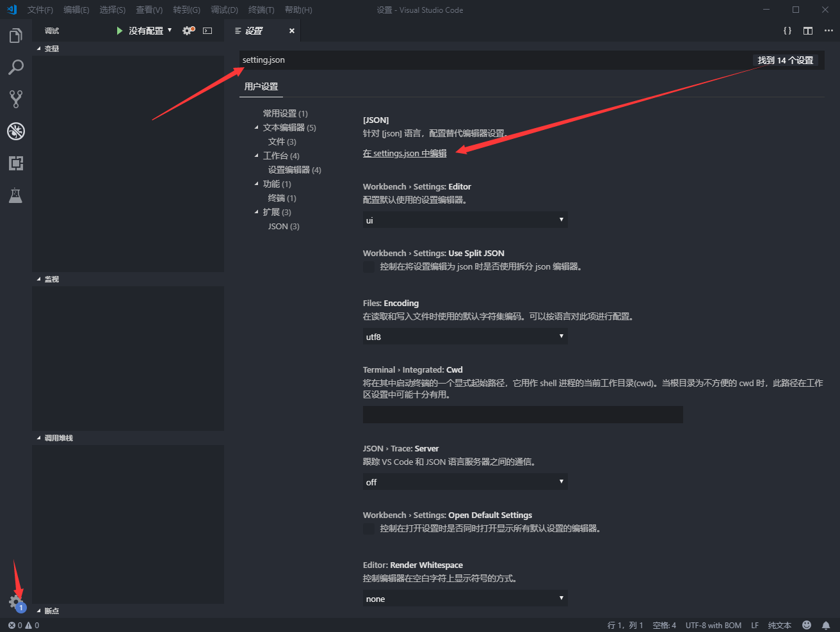This screenshot has height=632, width=840.
Task: Enable Use Split JSON checkbox
Action: 368,266
